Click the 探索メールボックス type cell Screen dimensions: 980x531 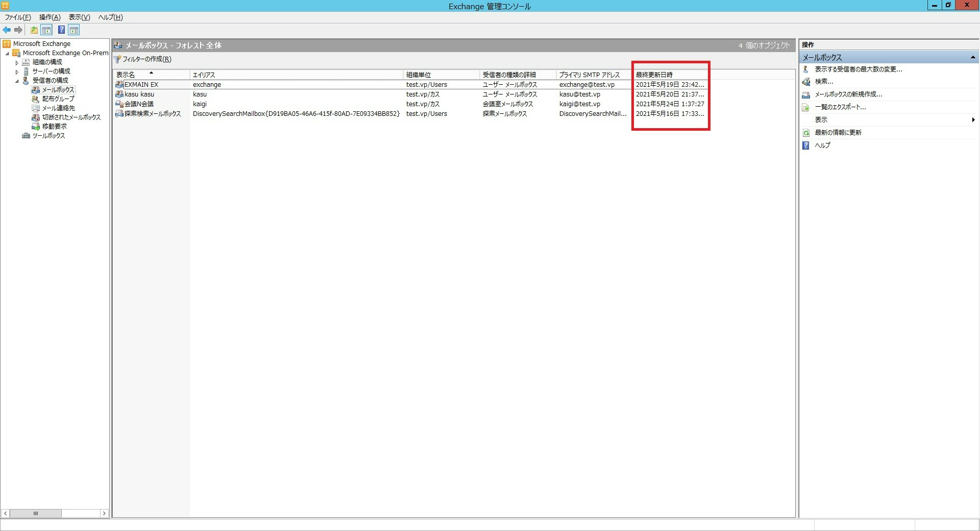click(x=505, y=114)
